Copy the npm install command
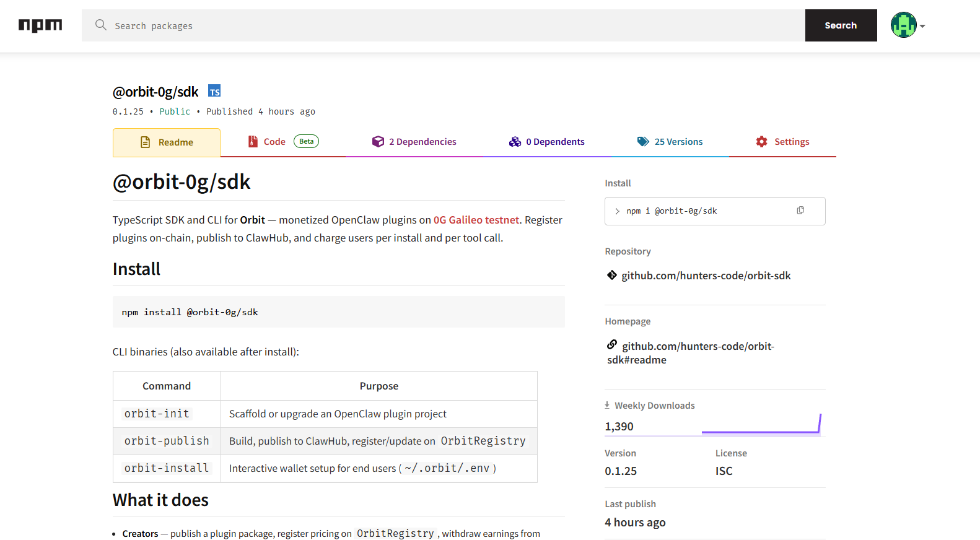Screen dimensions: 980x540 (800, 211)
